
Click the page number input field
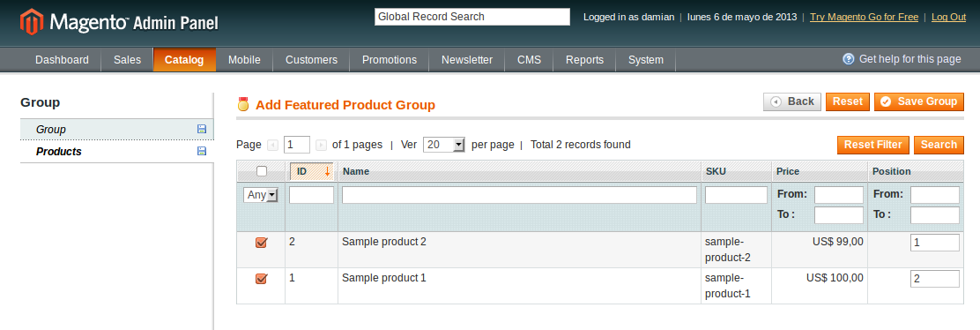click(297, 145)
